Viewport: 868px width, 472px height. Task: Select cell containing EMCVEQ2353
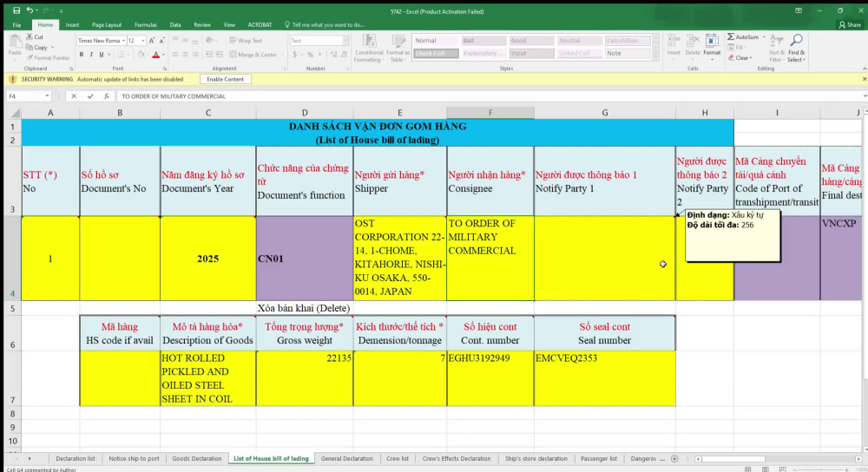point(604,378)
